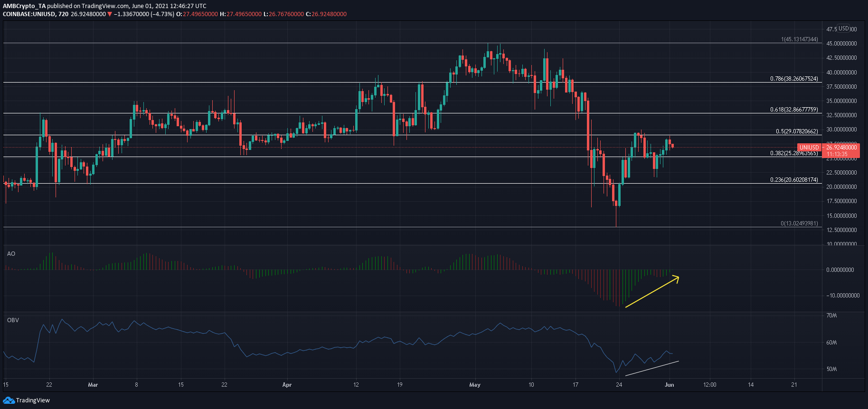Select the 0.786(38.26067524) Fibonacci label
Viewport: 868px width, 409px height.
(794, 79)
